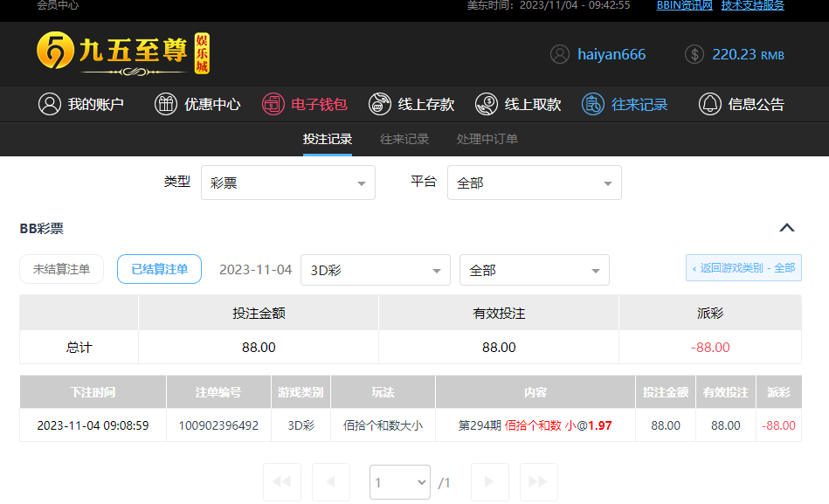Open the BBIN资讯网 link

(x=684, y=5)
